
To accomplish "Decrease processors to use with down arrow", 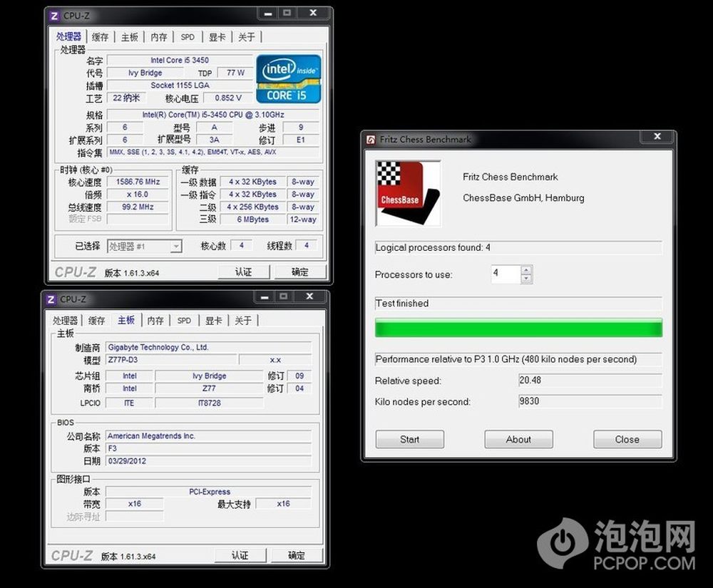I will coord(527,279).
